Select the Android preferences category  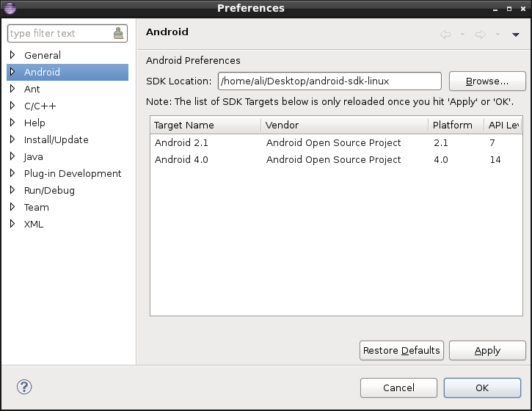(x=42, y=72)
